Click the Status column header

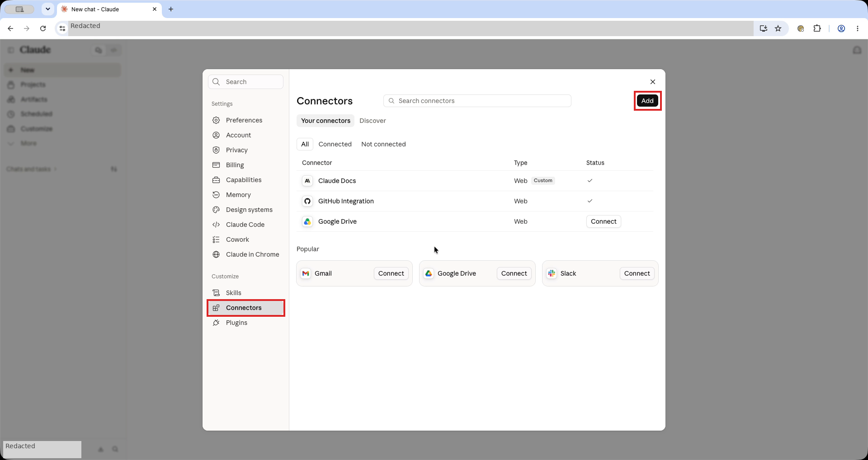click(x=595, y=163)
